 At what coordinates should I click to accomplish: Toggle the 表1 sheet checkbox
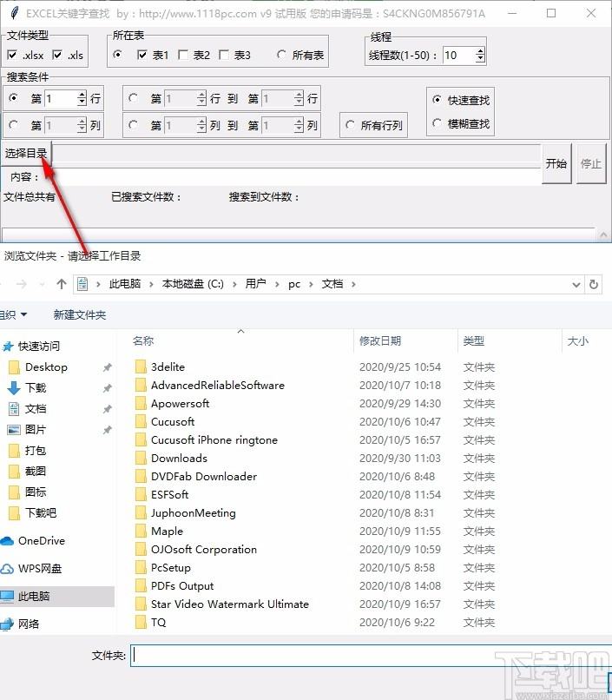tap(141, 55)
